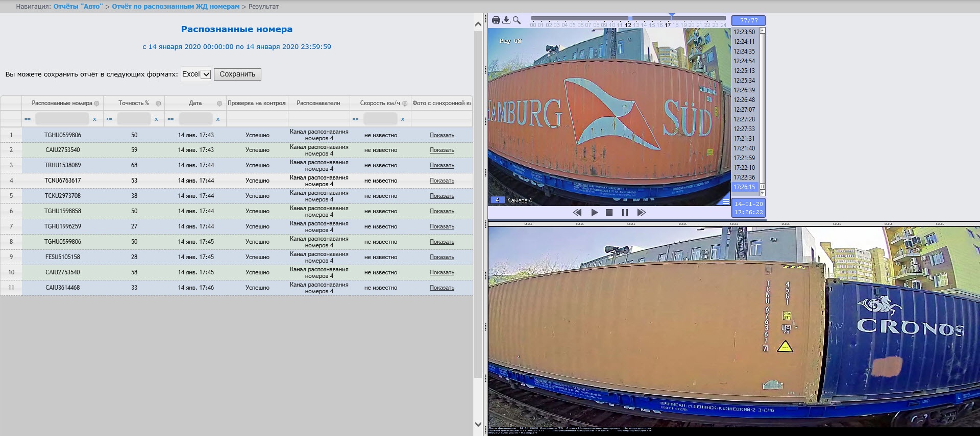The image size is (980, 436).
Task: Click the timeline position marker near hour 17
Action: (x=672, y=17)
